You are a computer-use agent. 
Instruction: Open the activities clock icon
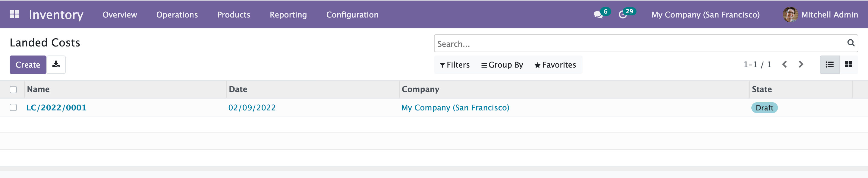click(x=622, y=15)
